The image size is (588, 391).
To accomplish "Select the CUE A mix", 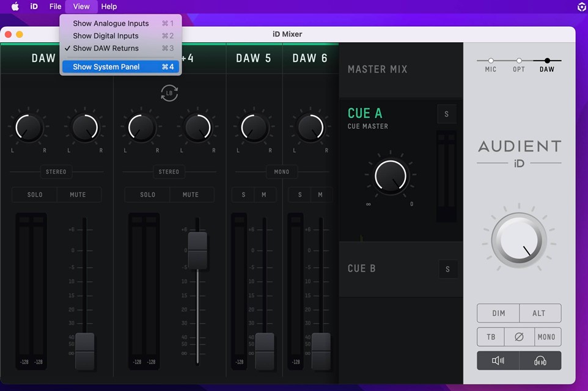I will coord(365,113).
